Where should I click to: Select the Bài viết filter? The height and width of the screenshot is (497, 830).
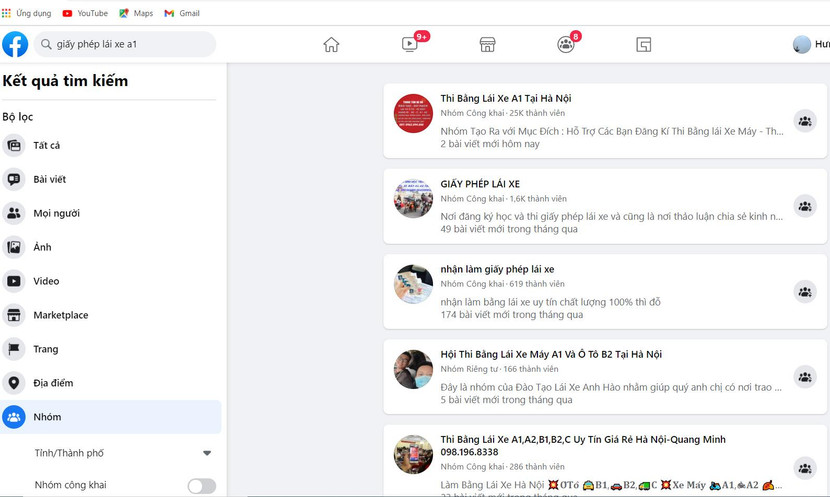(49, 179)
